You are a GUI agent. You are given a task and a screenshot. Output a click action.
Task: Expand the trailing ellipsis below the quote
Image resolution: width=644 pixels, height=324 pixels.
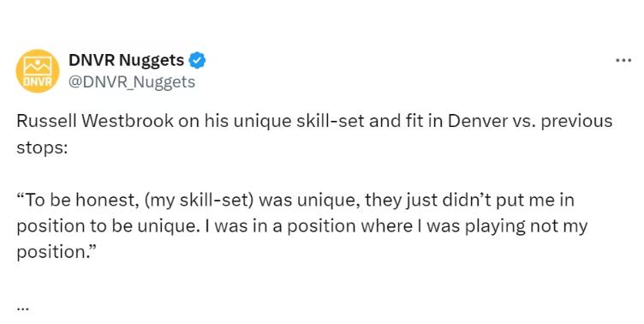pyautogui.click(x=22, y=307)
